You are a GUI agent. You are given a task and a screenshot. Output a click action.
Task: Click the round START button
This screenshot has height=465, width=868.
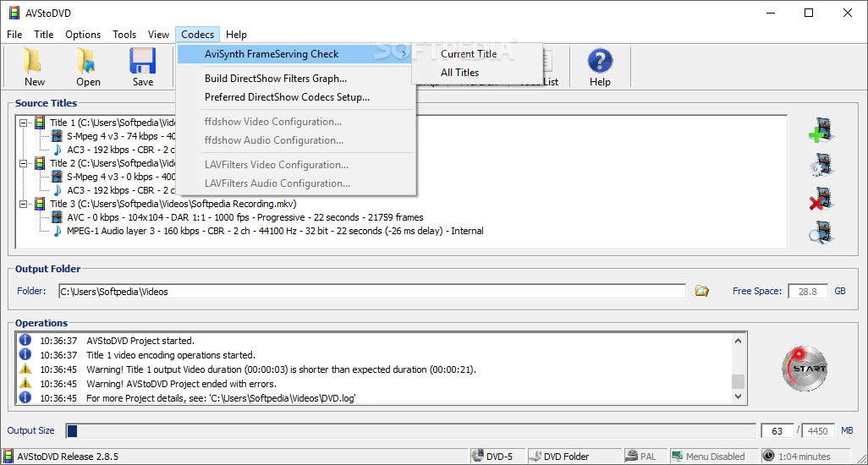805,369
